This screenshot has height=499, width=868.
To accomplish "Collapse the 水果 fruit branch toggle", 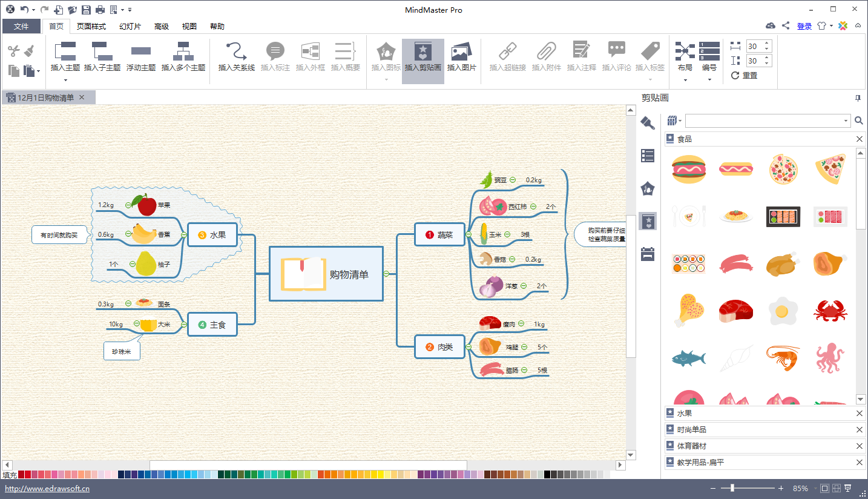I will point(184,234).
